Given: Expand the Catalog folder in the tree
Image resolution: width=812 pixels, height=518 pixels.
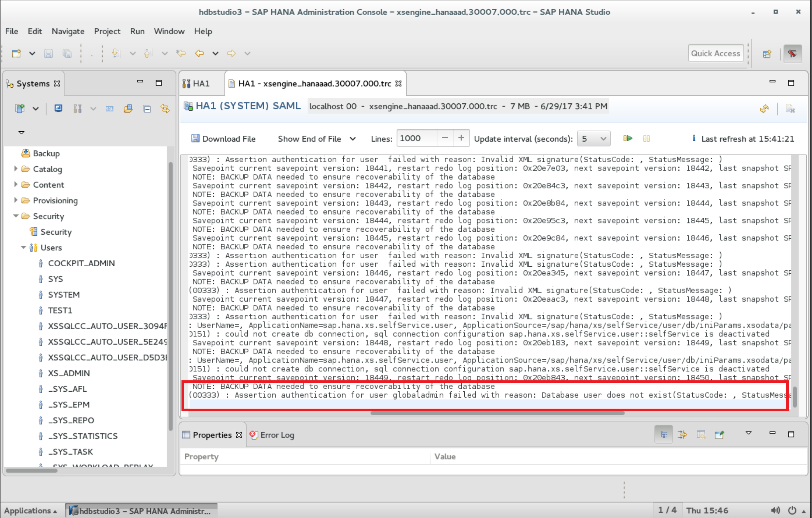Looking at the screenshot, I should (x=16, y=169).
